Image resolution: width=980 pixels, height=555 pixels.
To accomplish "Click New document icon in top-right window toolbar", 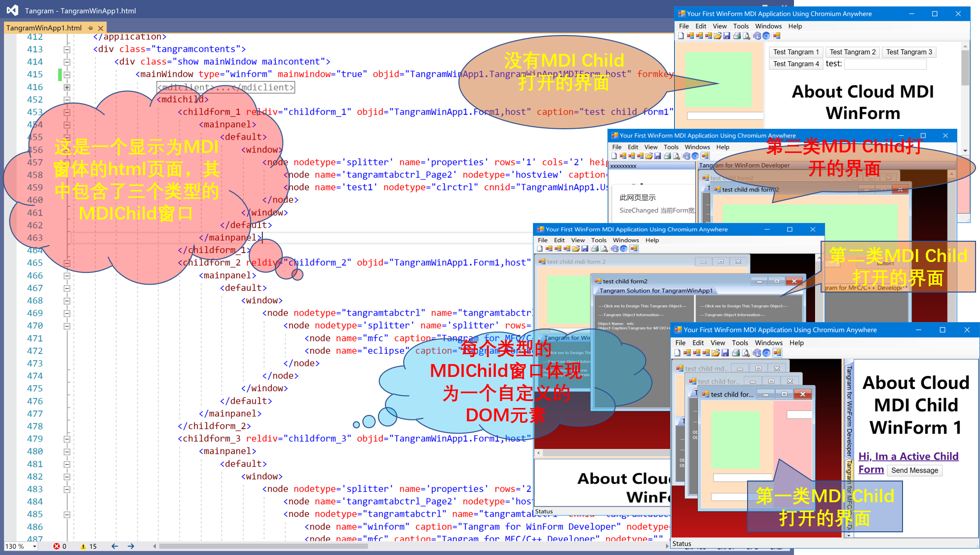I will point(681,36).
